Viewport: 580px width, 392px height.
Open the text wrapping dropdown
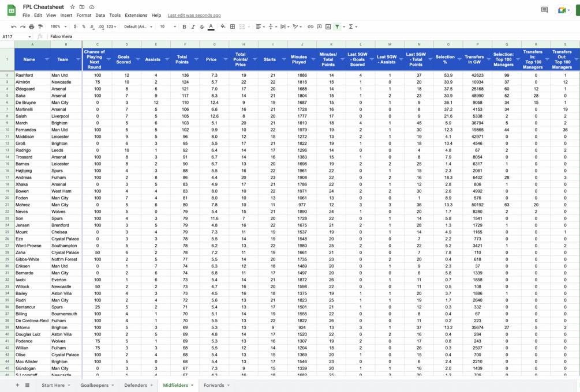[x=285, y=27]
